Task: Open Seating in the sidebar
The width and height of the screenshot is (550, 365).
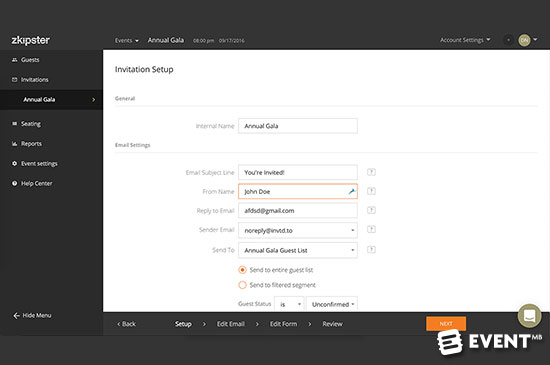Action: pyautogui.click(x=31, y=124)
